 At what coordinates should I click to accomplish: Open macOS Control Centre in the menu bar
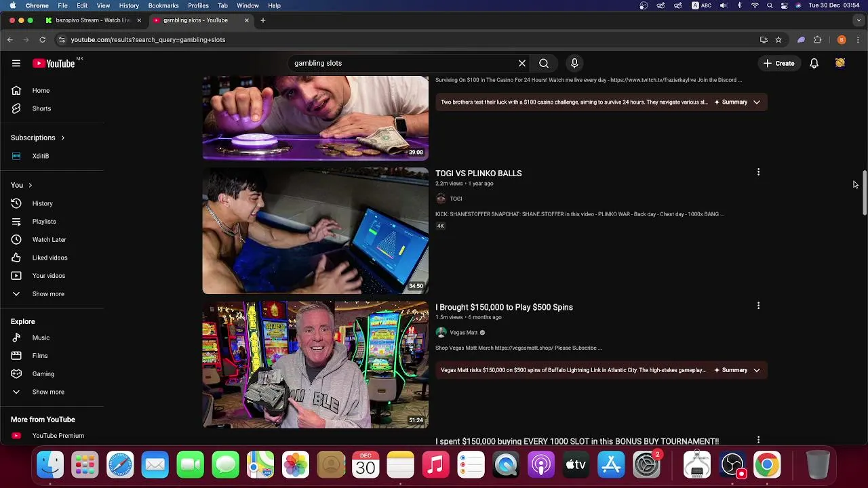pyautogui.click(x=785, y=5)
